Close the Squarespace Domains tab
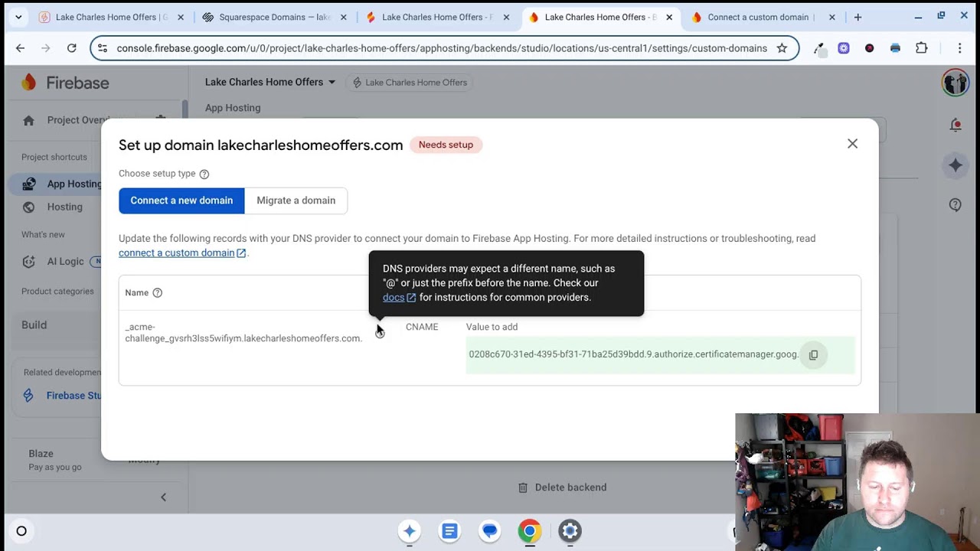Screen dimensions: 980x551 pos(343,17)
